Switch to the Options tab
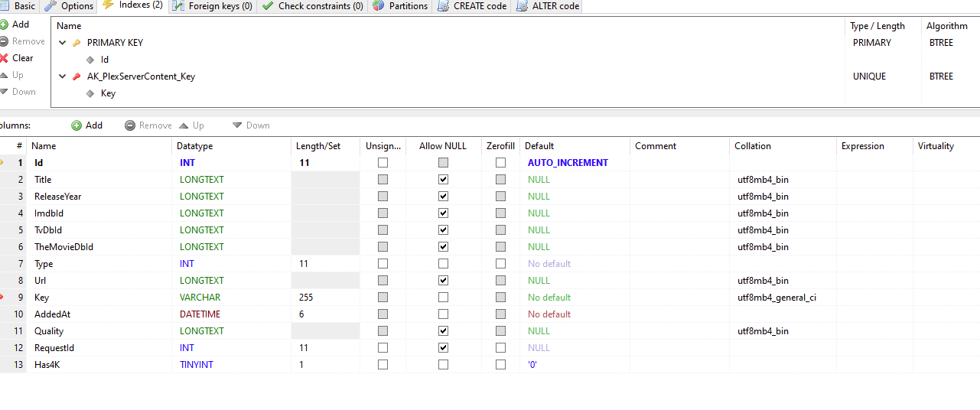980x410 pixels. pyautogui.click(x=70, y=6)
